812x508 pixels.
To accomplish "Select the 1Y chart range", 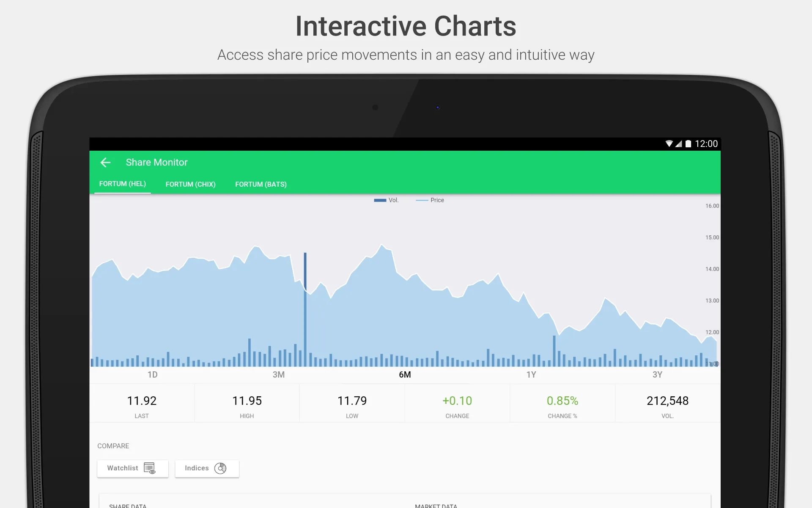I will [531, 375].
